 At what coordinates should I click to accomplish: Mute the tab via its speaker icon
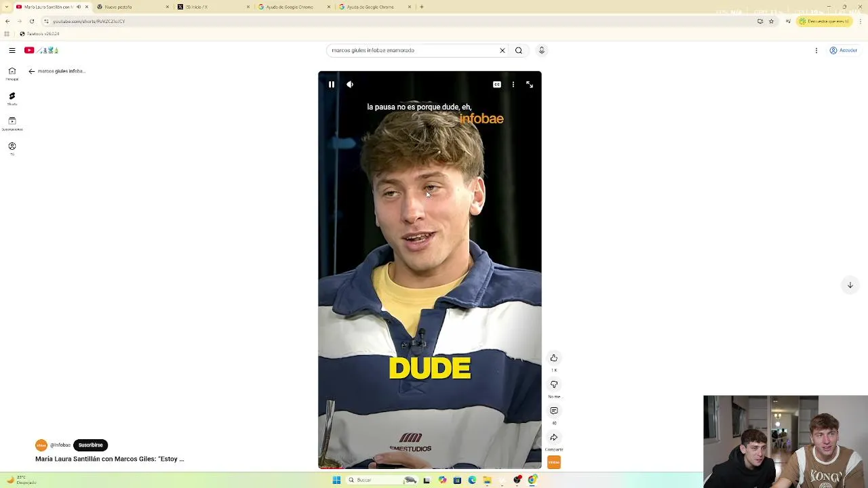(x=79, y=7)
